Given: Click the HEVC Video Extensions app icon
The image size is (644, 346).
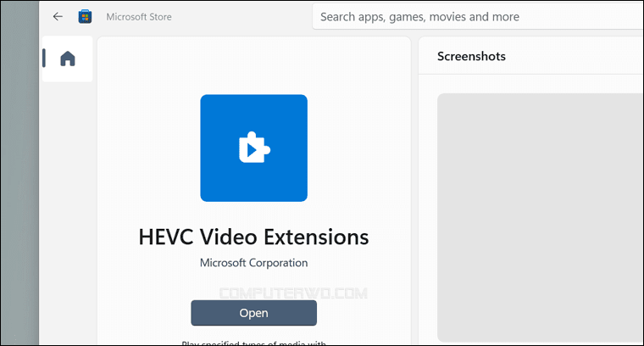Looking at the screenshot, I should (x=254, y=148).
